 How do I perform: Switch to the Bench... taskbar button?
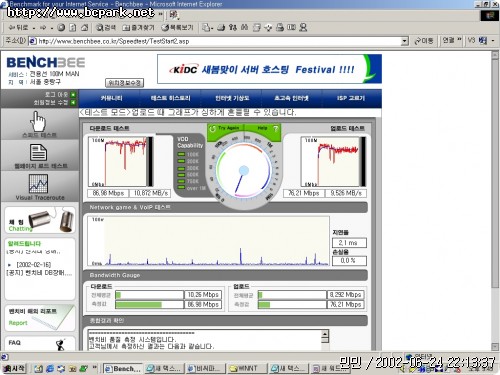tap(123, 369)
